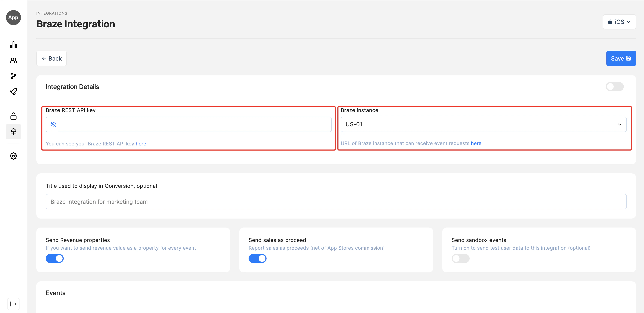
Task: Open the iOS platform selector dropdown
Action: [x=619, y=22]
